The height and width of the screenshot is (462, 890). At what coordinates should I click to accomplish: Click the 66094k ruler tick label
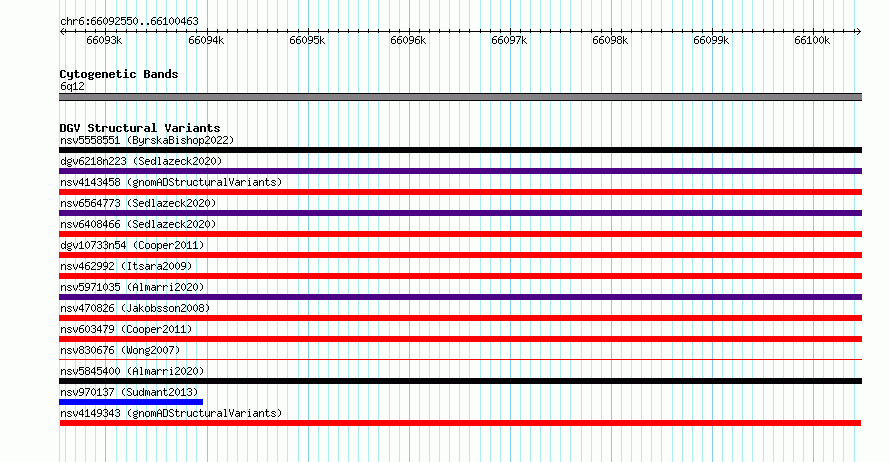click(x=206, y=41)
